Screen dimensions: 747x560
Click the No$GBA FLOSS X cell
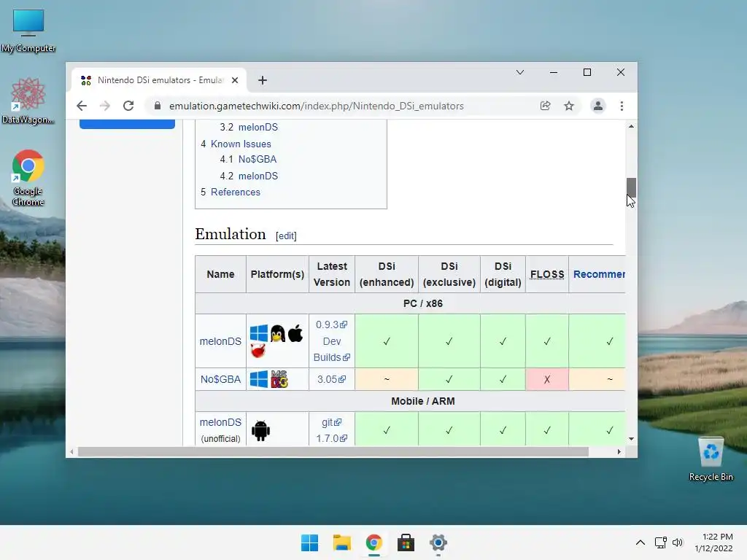(x=547, y=379)
